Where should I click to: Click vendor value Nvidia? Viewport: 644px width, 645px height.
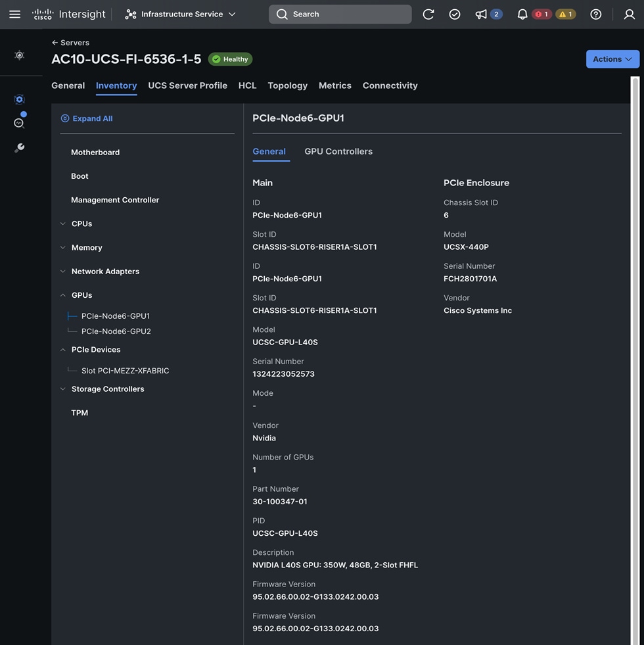click(264, 438)
